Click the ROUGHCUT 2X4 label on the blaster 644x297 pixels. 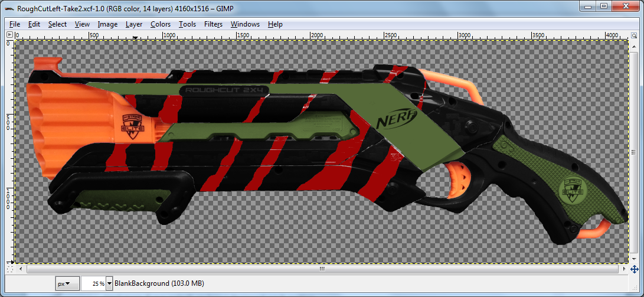(x=224, y=90)
